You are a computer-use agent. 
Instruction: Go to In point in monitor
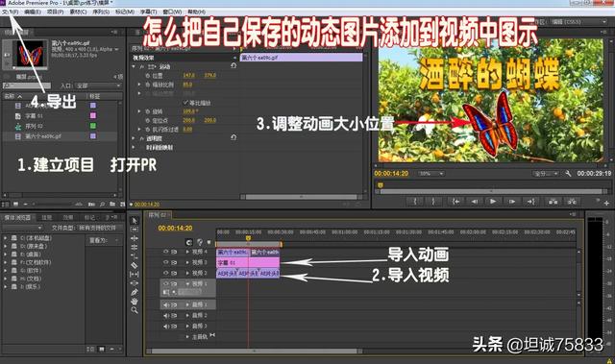[x=455, y=202]
